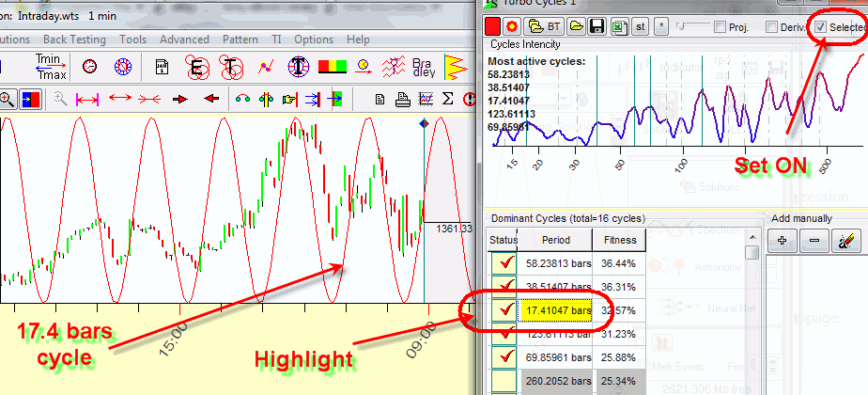The height and width of the screenshot is (395, 868).
Task: Click the Excel export icon
Action: (618, 26)
